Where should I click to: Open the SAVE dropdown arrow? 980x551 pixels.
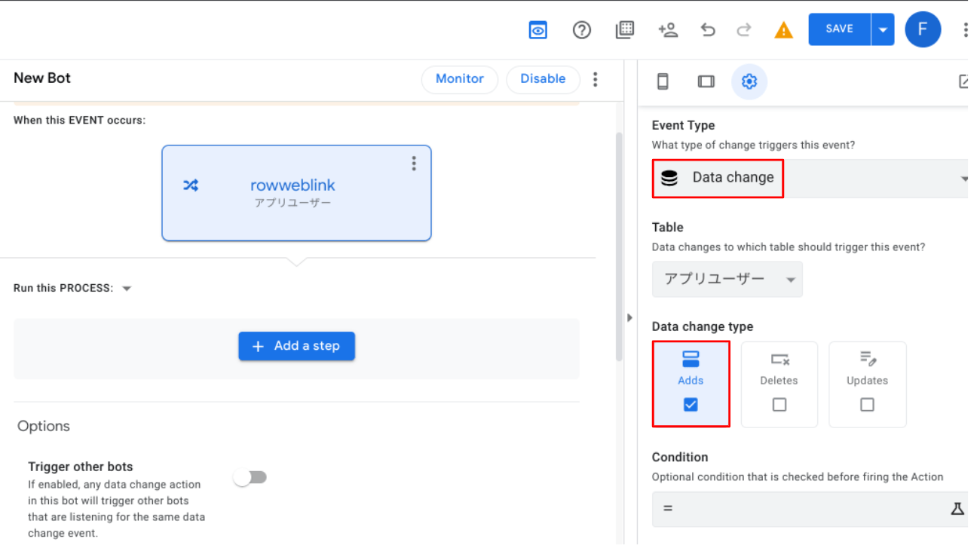pos(883,29)
